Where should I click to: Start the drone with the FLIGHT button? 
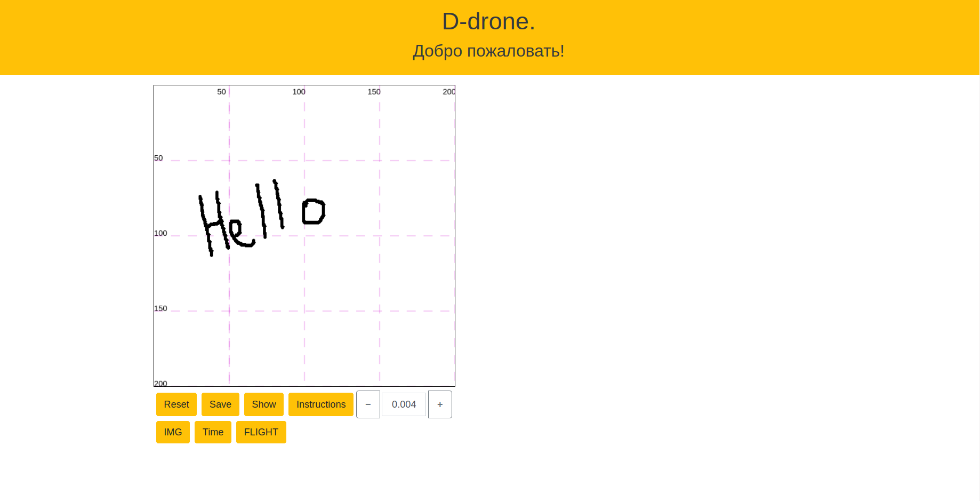point(261,432)
